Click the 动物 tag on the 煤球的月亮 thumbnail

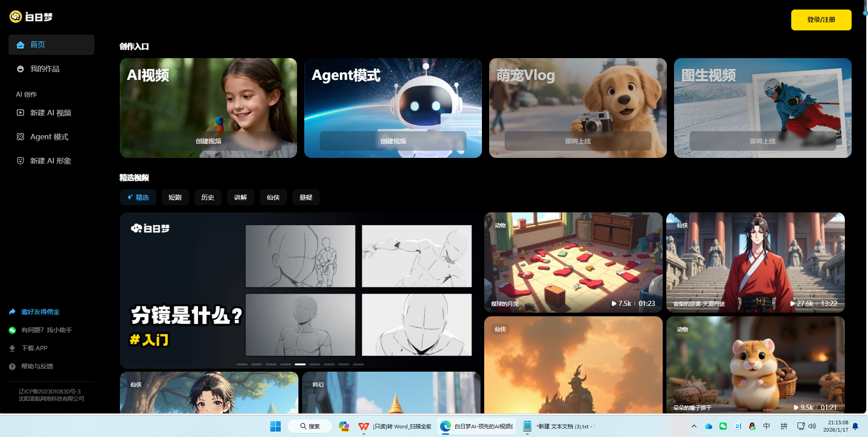coord(500,226)
